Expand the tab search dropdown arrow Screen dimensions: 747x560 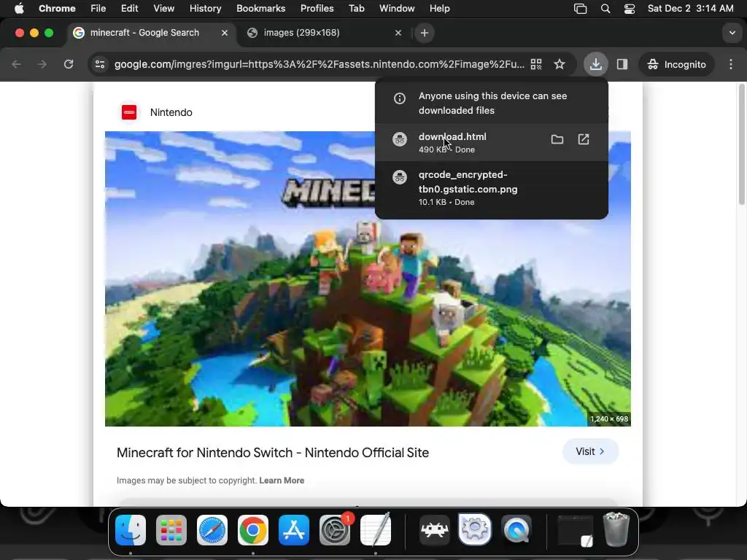[732, 33]
